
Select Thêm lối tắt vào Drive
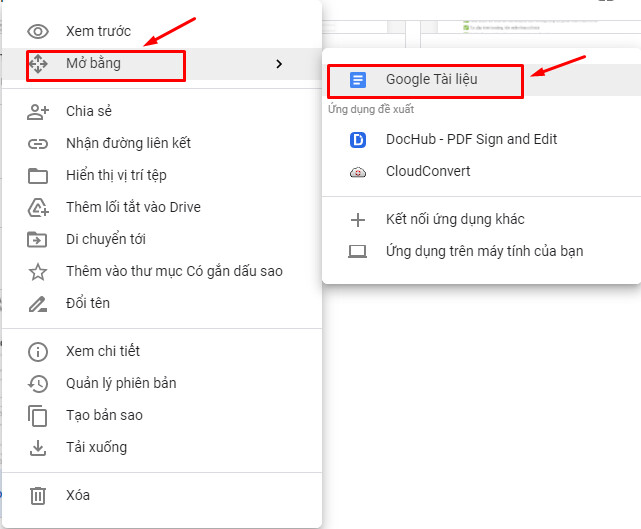[x=162, y=207]
